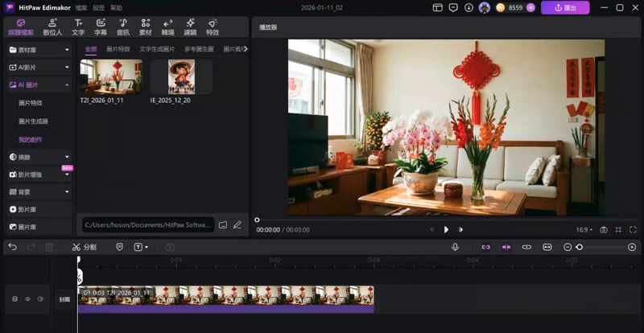Toggle the main track magnet link
Image resolution: width=644 pixels, height=333 pixels.
(x=486, y=247)
